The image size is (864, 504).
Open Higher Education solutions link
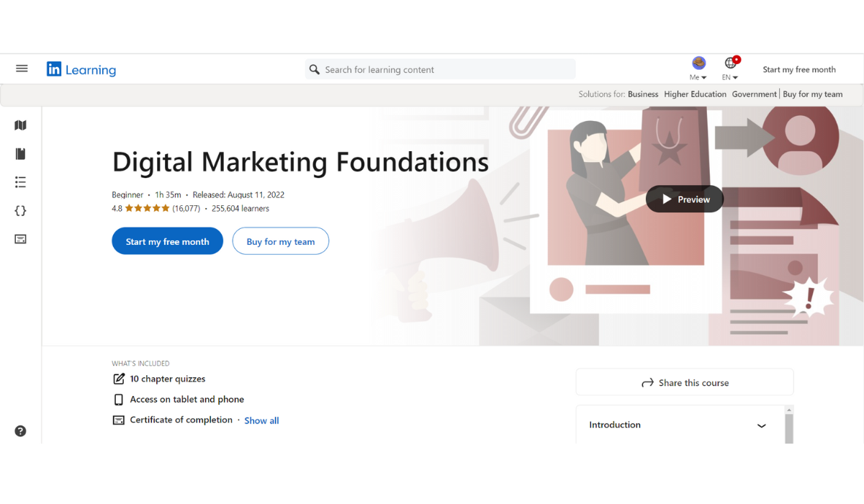click(696, 94)
